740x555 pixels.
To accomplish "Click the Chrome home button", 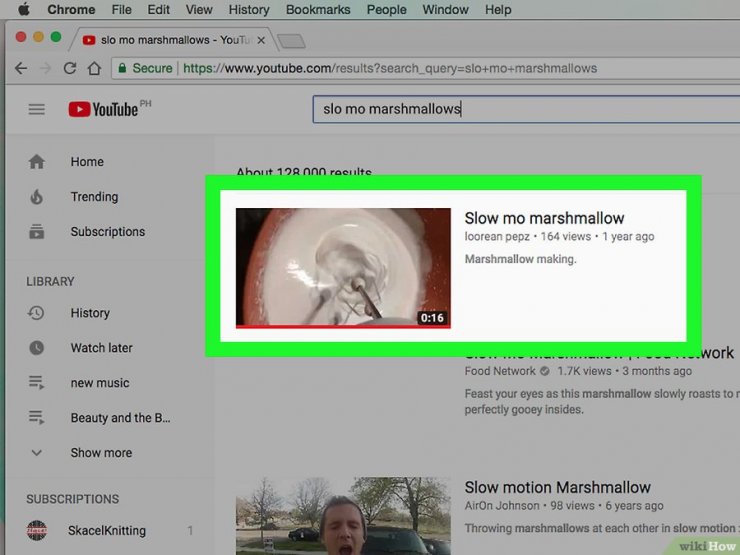I will pos(94,68).
